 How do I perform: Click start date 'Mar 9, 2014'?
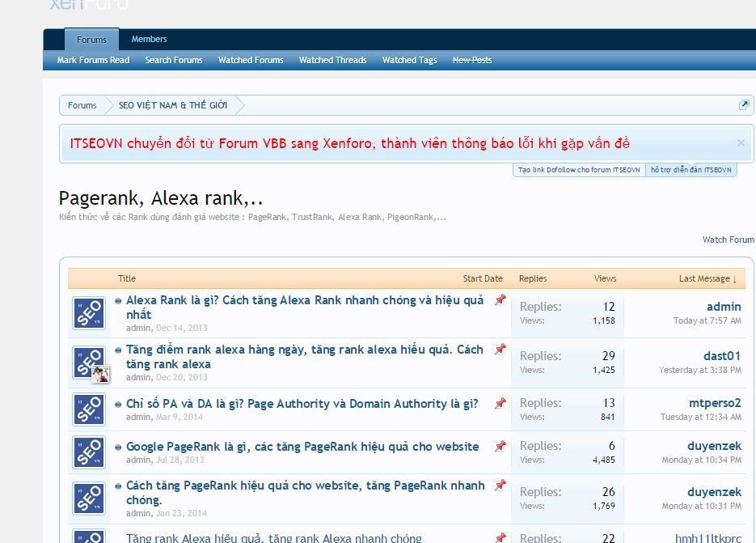(179, 417)
